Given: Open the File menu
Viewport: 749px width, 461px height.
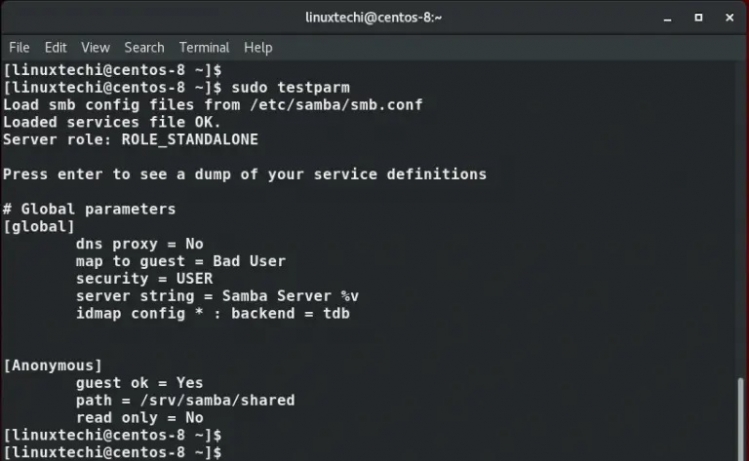Looking at the screenshot, I should tap(19, 47).
